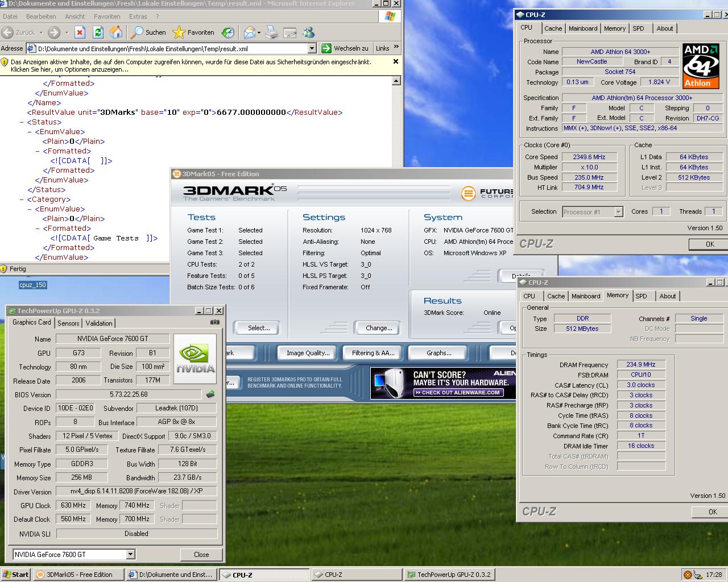Open the Extras menu in Internet Explorer
This screenshot has width=728, height=582.
138,16
